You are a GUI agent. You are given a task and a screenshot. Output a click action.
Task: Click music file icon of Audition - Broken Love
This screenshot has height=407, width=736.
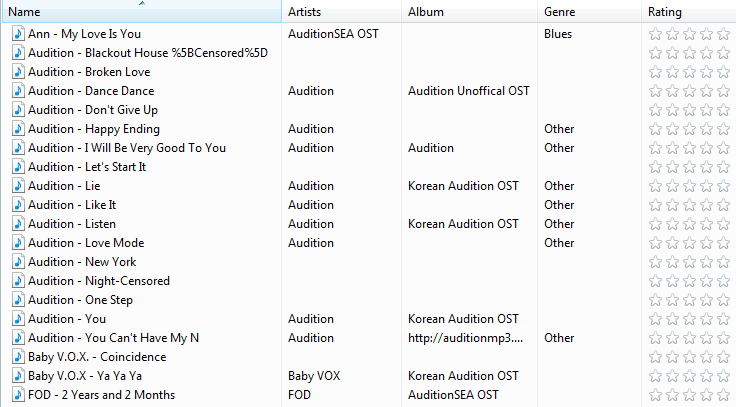[18, 72]
